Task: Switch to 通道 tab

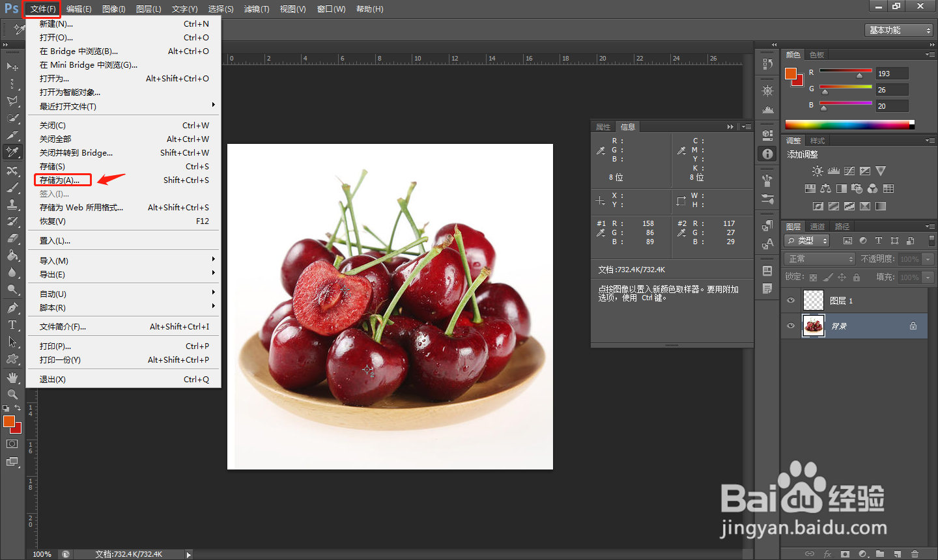Action: (817, 226)
